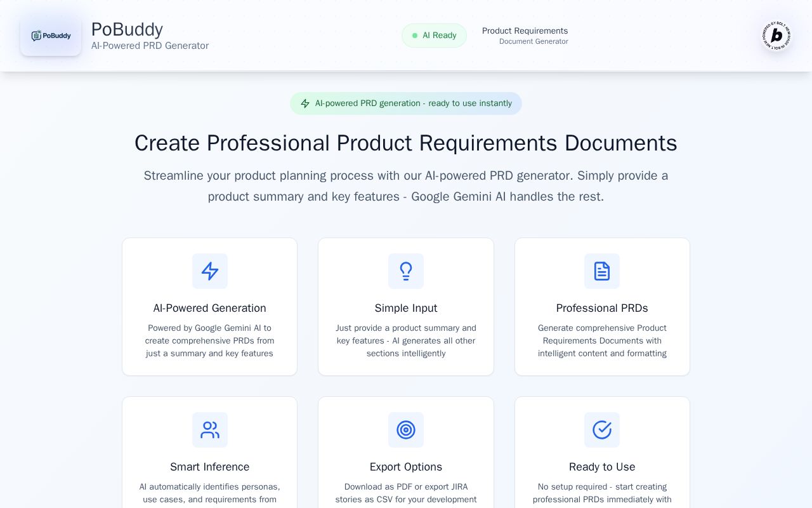Click the AI-powered PRD generation banner text

click(414, 104)
